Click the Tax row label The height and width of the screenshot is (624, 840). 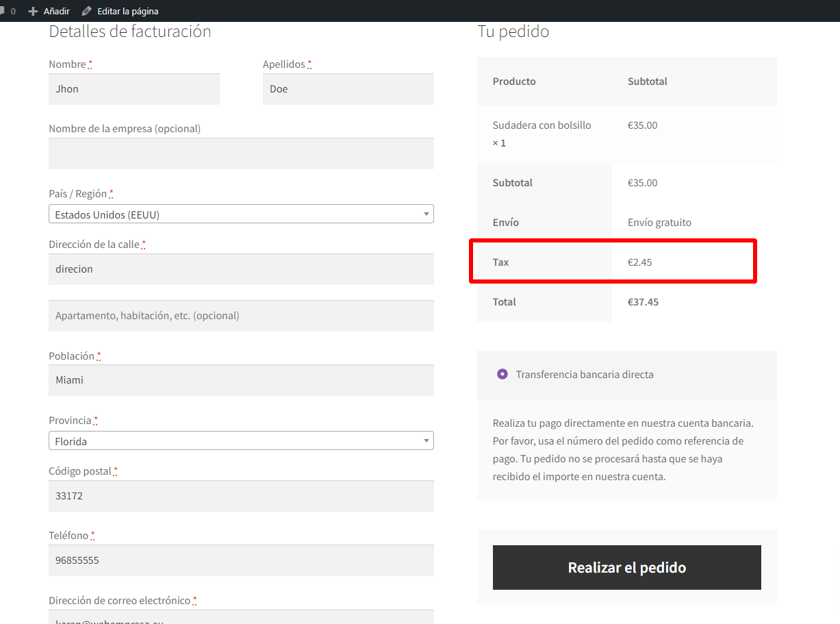(501, 262)
